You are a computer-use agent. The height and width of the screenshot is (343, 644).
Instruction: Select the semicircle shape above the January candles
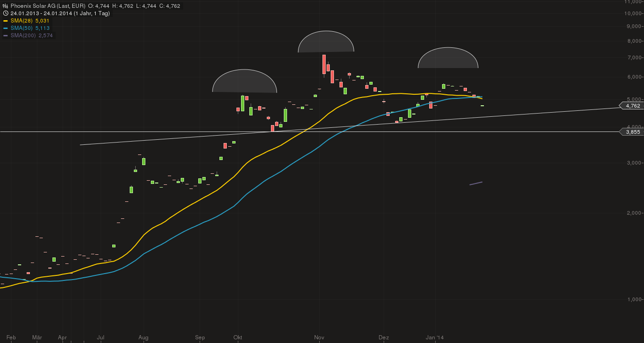pyautogui.click(x=448, y=58)
